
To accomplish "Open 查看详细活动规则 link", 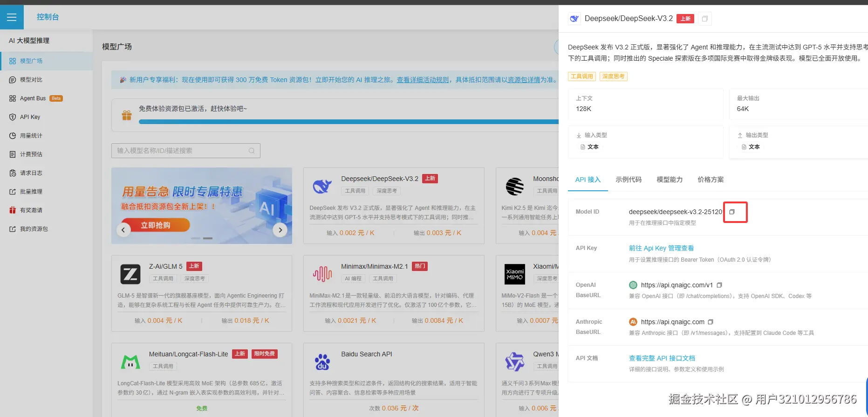I will 423,80.
